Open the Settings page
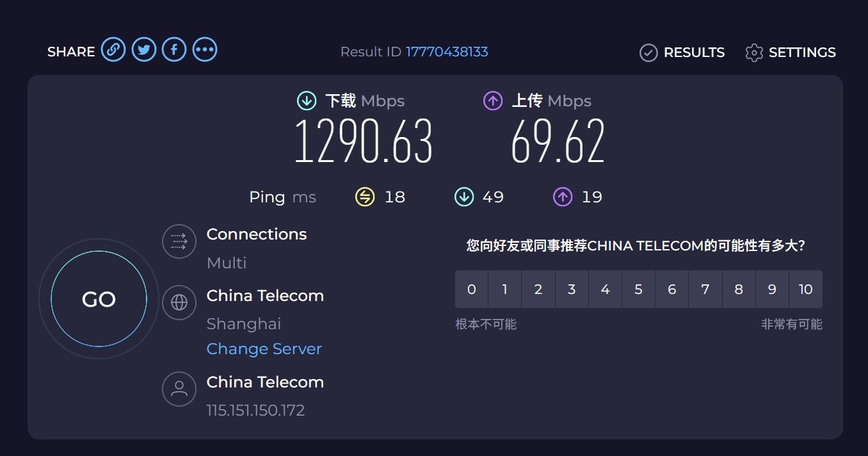Viewport: 868px width, 456px height. point(791,53)
